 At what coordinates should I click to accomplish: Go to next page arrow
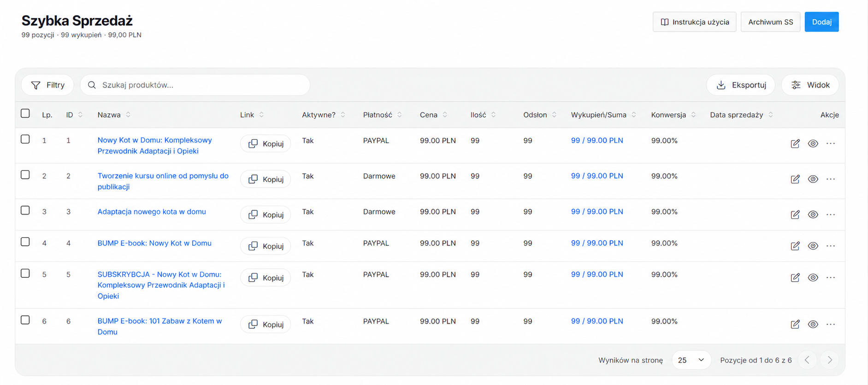pos(830,360)
